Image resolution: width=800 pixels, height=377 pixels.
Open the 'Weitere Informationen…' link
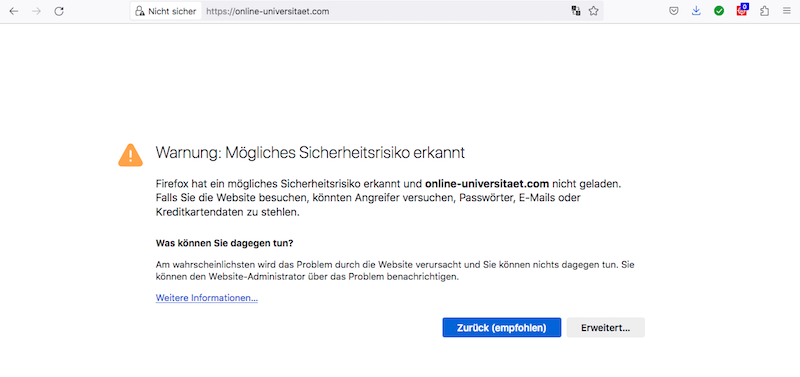coord(207,298)
